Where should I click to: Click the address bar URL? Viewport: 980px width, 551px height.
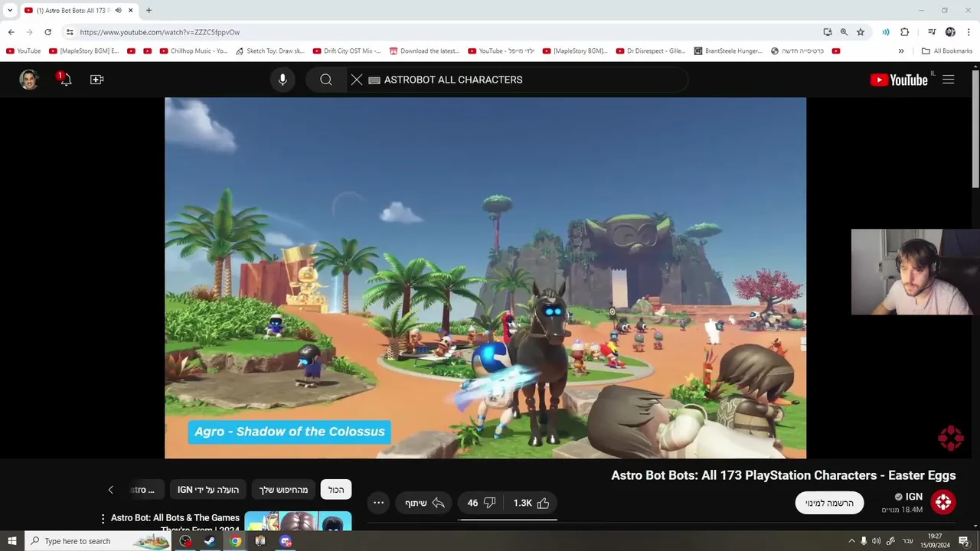pyautogui.click(x=160, y=32)
